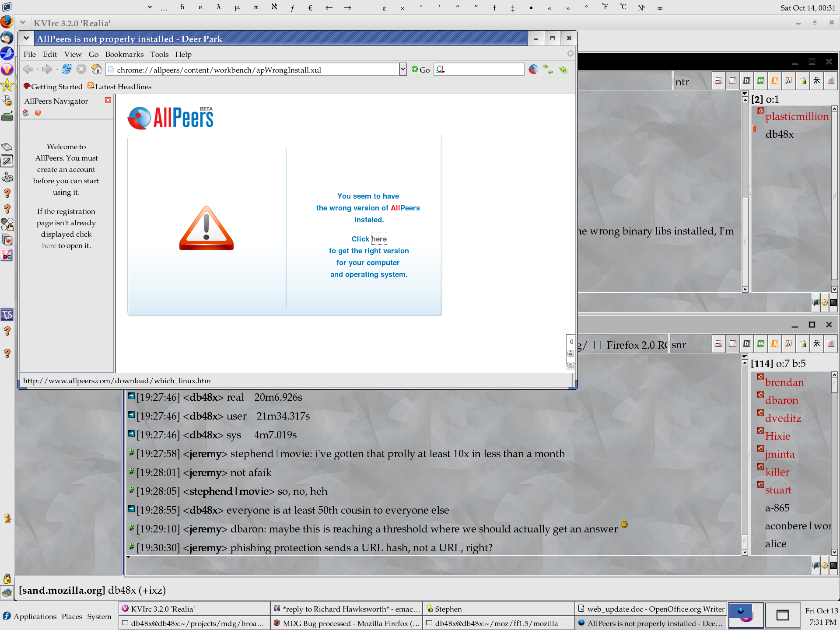Click the AllPeers Navigator help icon

pyautogui.click(x=38, y=113)
